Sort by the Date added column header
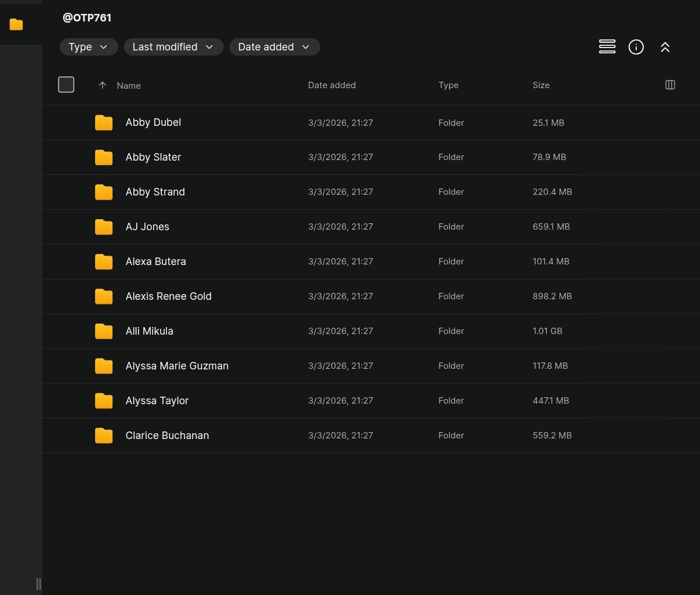Viewport: 700px width, 595px height. click(x=332, y=85)
